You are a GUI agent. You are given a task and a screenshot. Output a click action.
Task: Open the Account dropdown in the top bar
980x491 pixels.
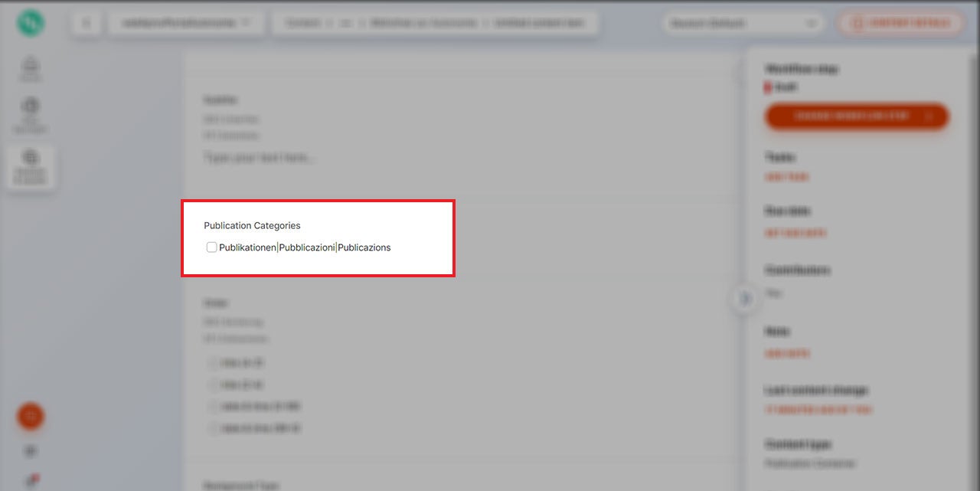pyautogui.click(x=739, y=23)
